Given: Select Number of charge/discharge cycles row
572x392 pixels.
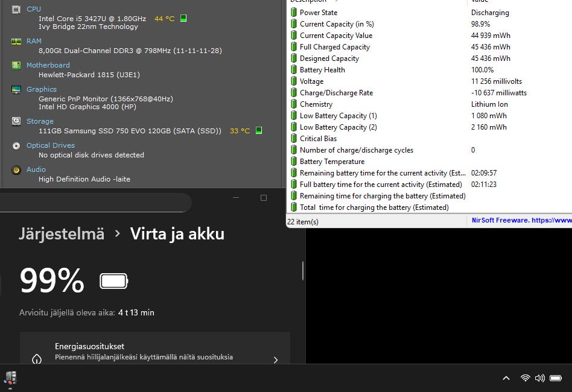Looking at the screenshot, I should tap(429, 150).
